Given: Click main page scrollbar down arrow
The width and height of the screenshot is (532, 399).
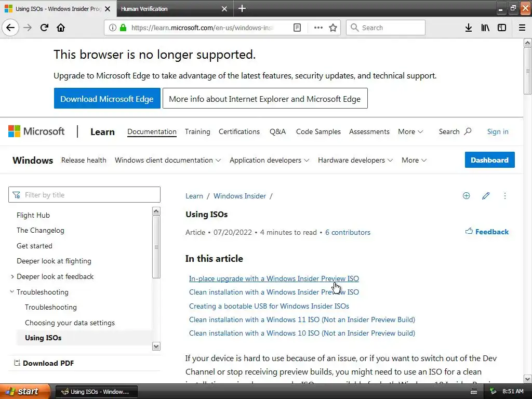Looking at the screenshot, I should pyautogui.click(x=528, y=379).
